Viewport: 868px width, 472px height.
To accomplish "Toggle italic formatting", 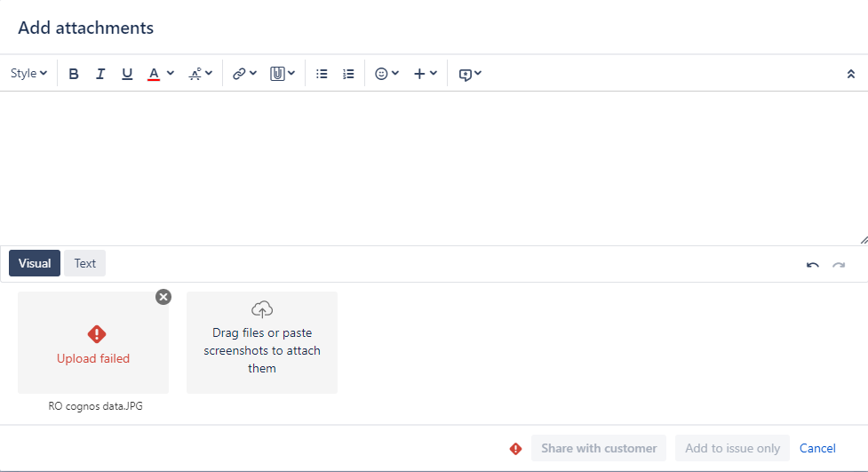I will click(x=100, y=74).
